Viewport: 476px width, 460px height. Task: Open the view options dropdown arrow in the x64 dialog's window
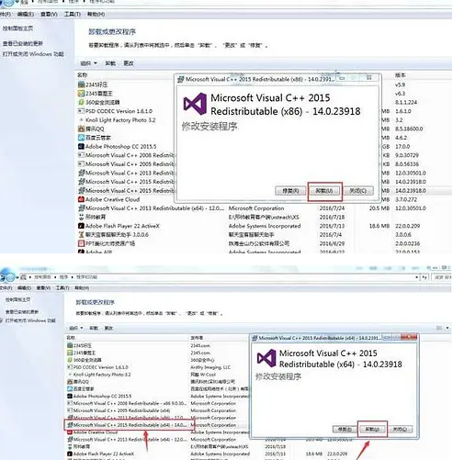point(448,328)
